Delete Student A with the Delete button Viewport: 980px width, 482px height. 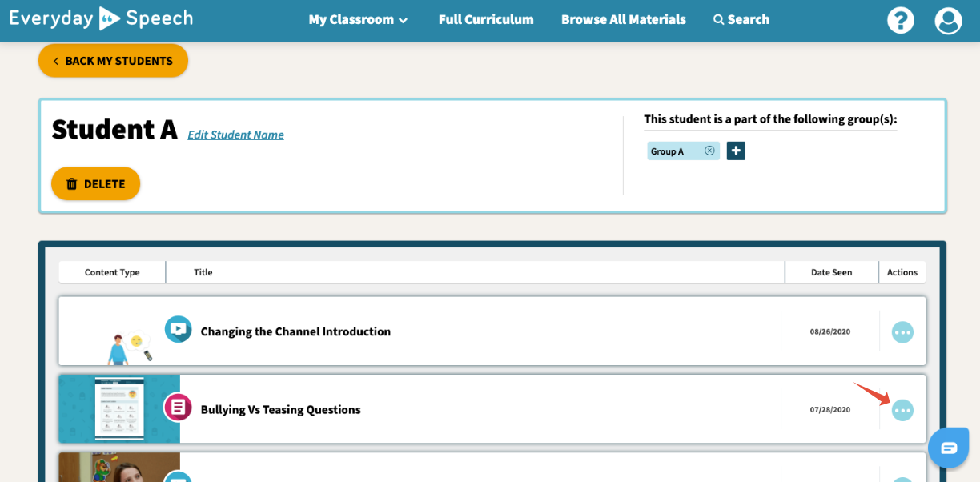click(95, 183)
